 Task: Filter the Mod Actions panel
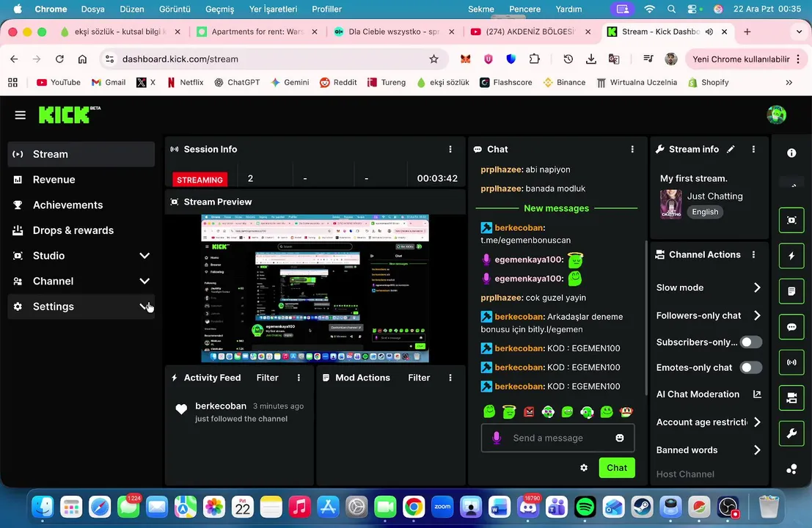tap(419, 378)
